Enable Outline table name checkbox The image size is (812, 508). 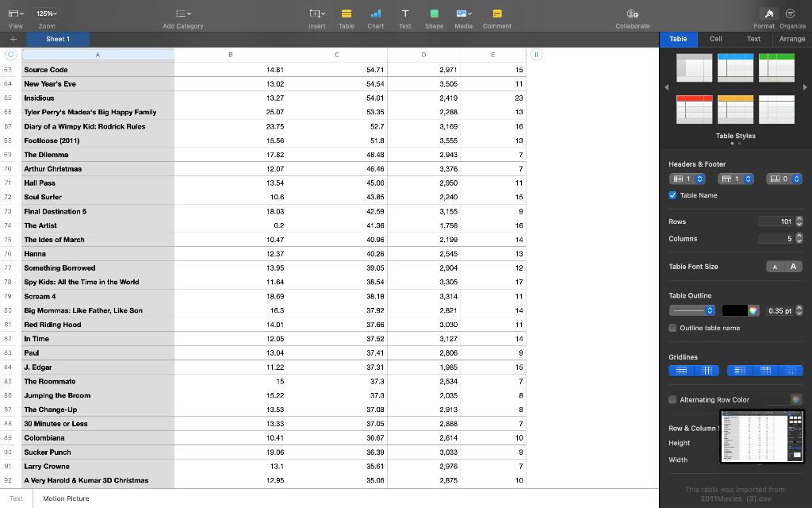pyautogui.click(x=672, y=328)
